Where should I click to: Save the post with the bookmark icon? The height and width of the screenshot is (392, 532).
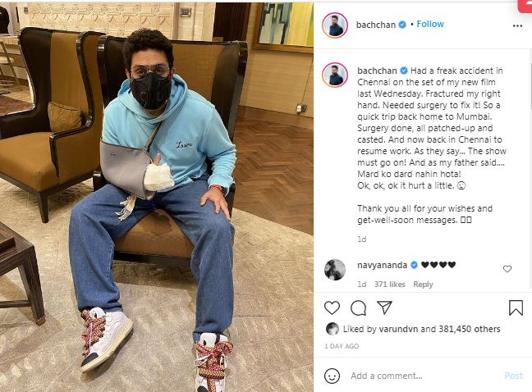click(x=516, y=308)
